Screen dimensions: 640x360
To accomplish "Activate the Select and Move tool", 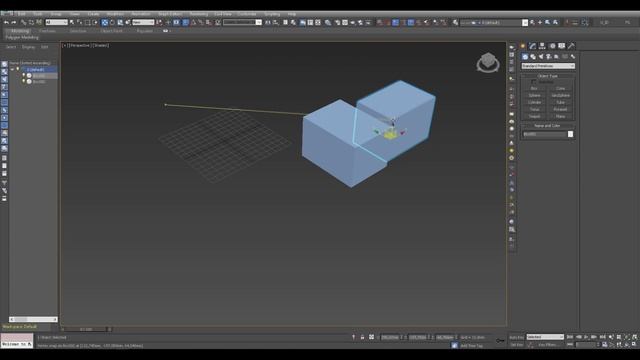I will (105, 22).
